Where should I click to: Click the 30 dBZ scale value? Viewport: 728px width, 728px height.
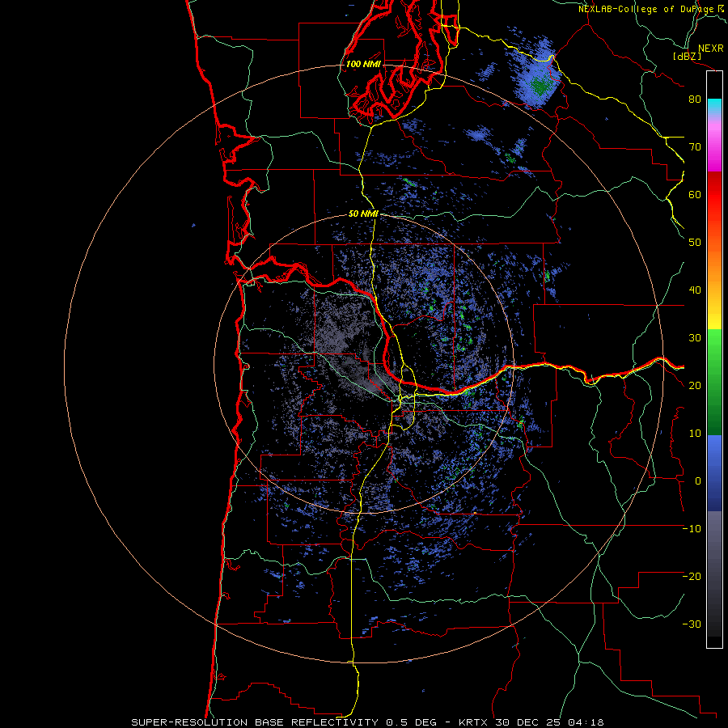coord(695,338)
